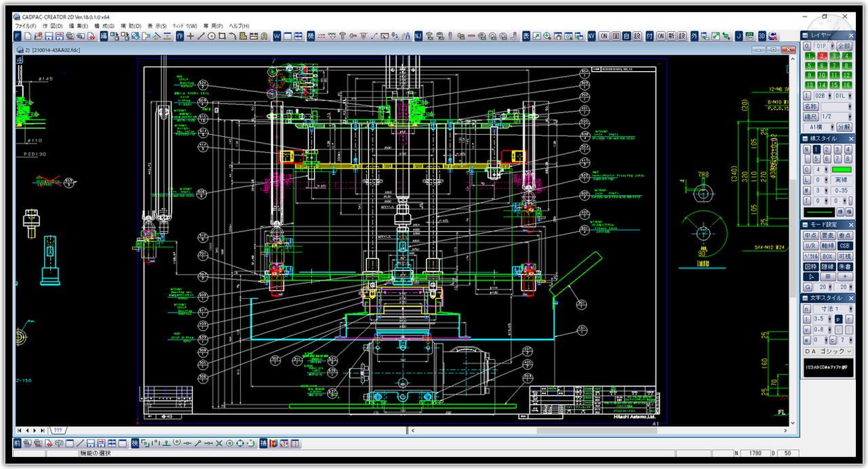Select the Circle drawing tool

coord(212,35)
